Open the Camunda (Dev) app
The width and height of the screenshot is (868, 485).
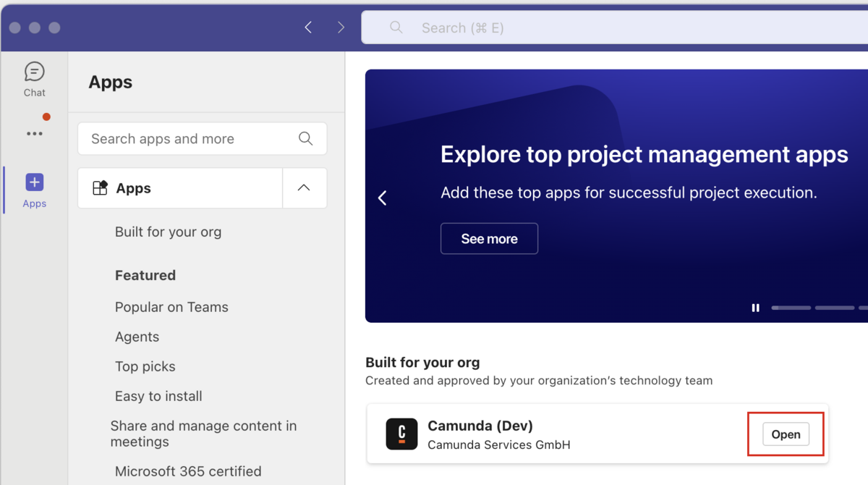[786, 434]
